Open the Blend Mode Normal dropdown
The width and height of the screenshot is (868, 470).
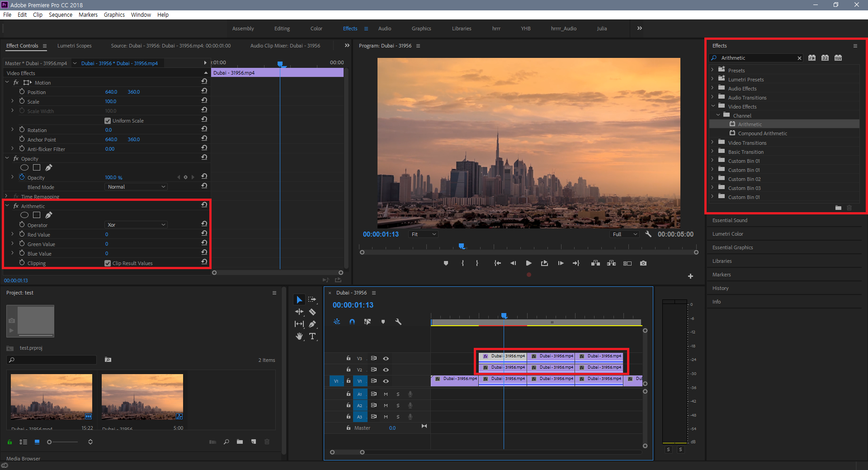point(136,187)
